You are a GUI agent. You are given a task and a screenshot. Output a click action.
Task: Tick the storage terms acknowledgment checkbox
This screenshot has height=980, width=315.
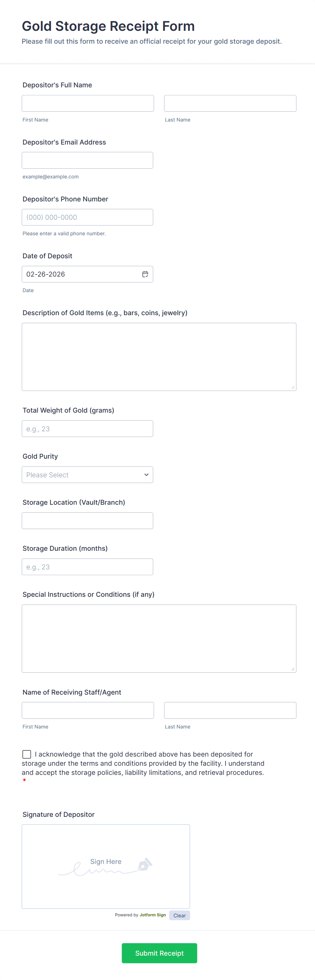point(27,754)
